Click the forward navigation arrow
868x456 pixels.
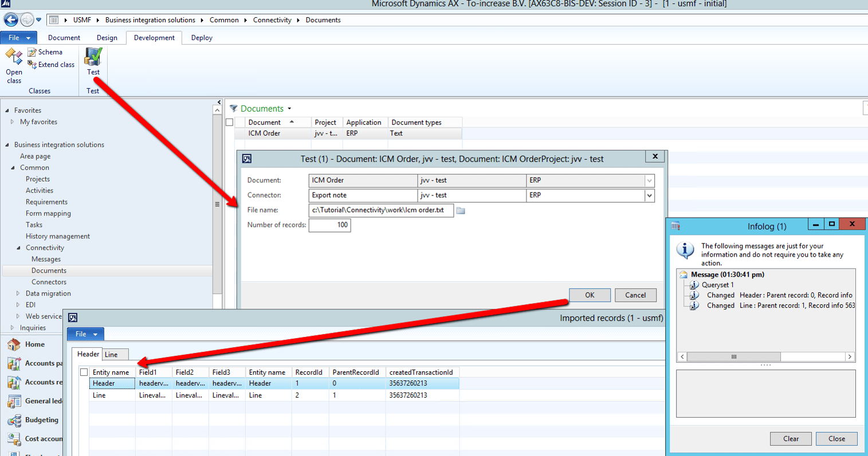click(x=27, y=20)
